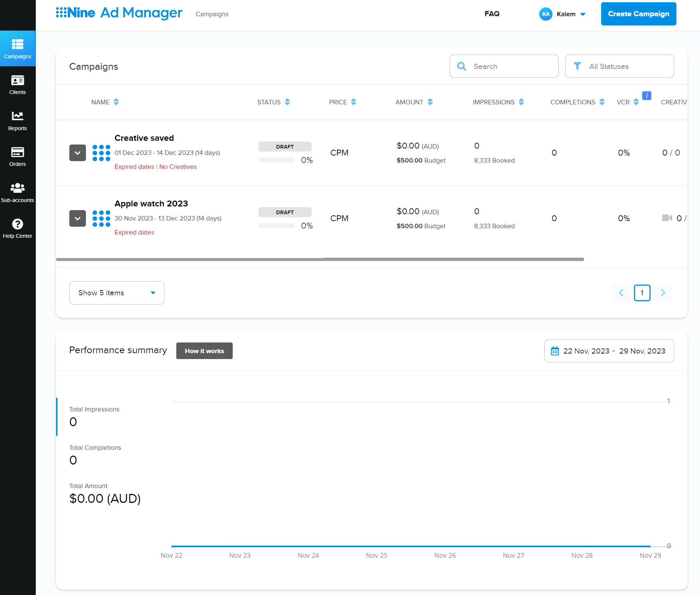Screen dimensions: 700x595
Task: Go to Reports in the sidebar
Action: 18,121
